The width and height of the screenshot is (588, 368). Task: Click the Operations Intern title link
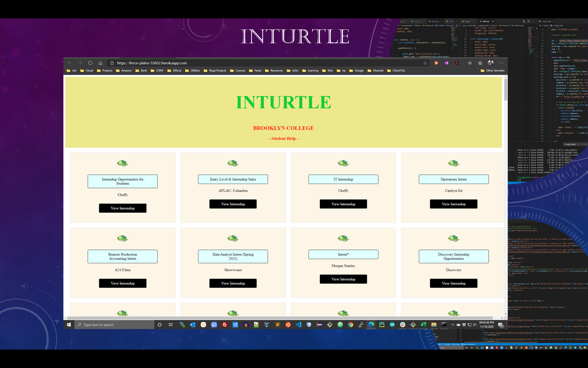click(x=454, y=179)
